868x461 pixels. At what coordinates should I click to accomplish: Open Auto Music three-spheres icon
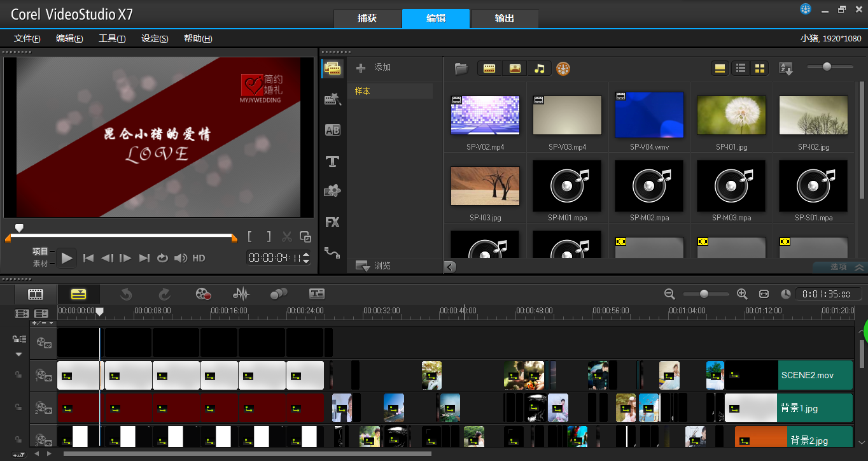point(279,294)
